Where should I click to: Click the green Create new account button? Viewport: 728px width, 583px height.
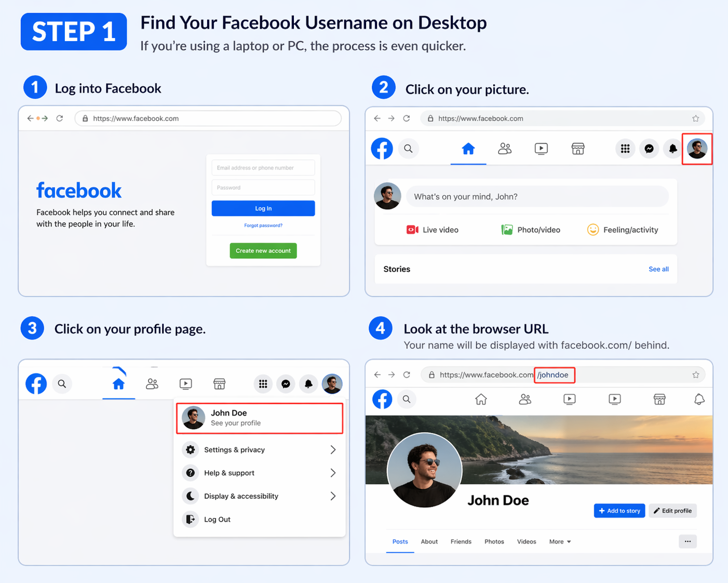[x=263, y=251]
